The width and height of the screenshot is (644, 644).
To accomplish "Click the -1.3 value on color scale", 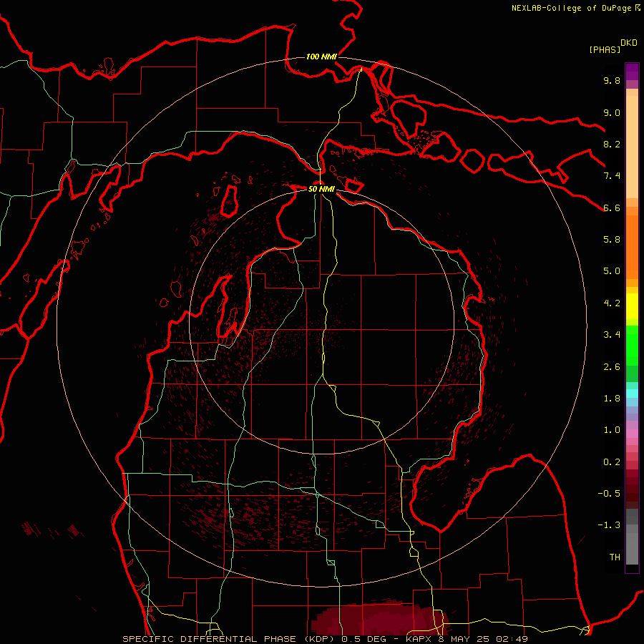I will (609, 525).
